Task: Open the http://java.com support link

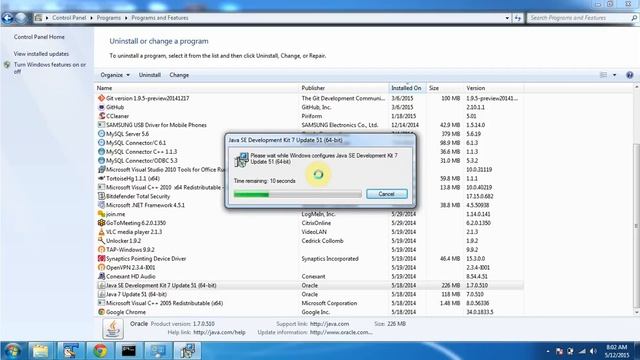Action: pyautogui.click(x=329, y=324)
